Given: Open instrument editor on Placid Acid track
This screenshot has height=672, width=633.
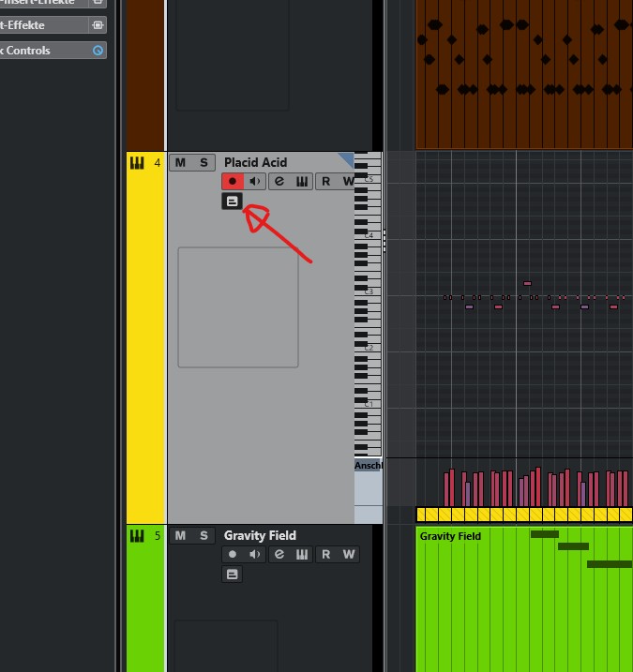Looking at the screenshot, I should tap(302, 182).
